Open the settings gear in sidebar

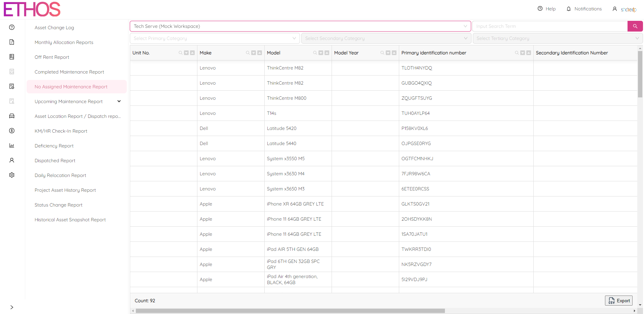12,175
